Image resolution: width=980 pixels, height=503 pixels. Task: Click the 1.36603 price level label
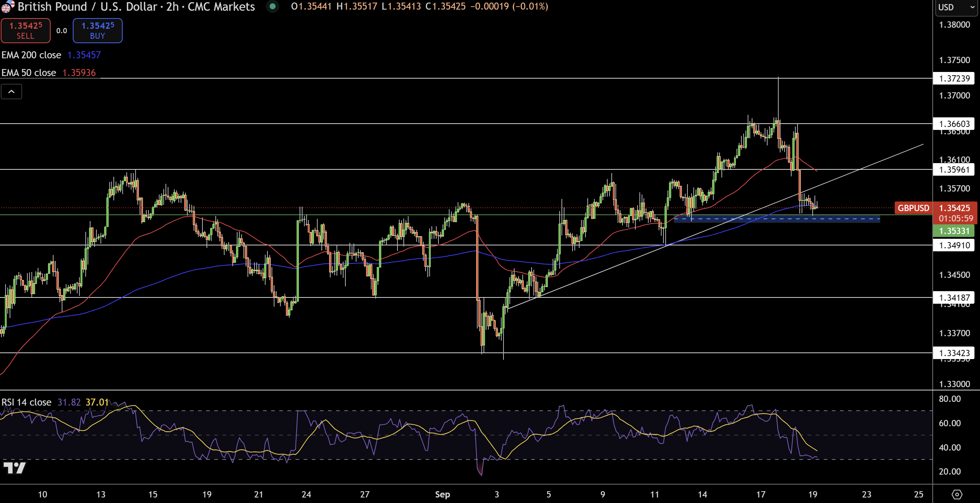click(x=954, y=124)
